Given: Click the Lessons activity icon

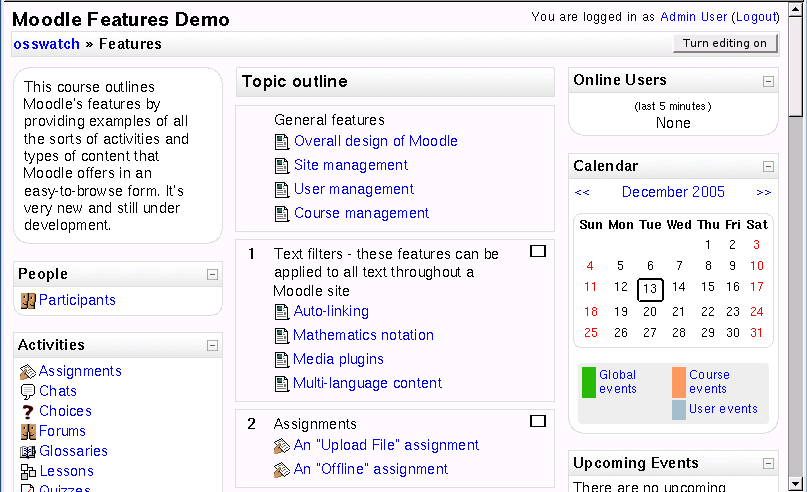Looking at the screenshot, I should [28, 471].
